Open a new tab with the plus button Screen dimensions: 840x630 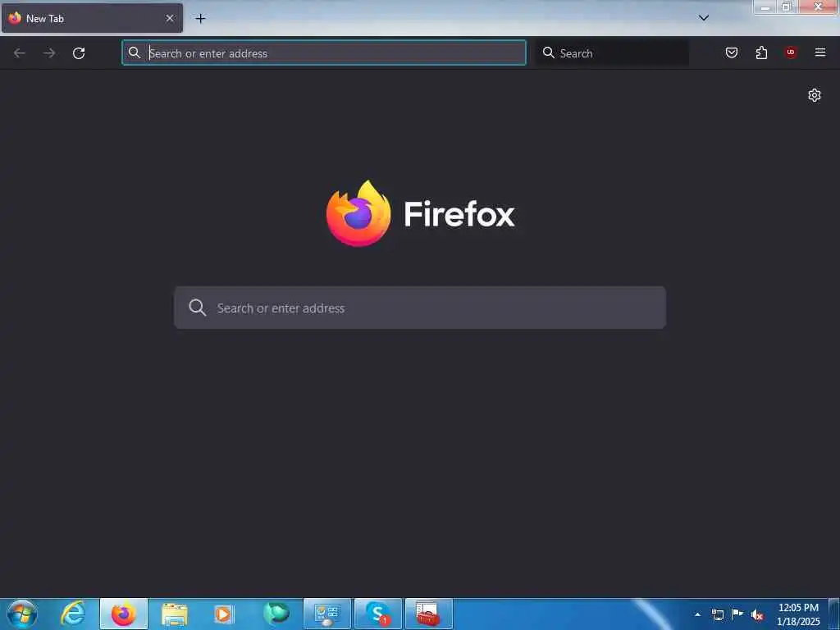coord(200,18)
